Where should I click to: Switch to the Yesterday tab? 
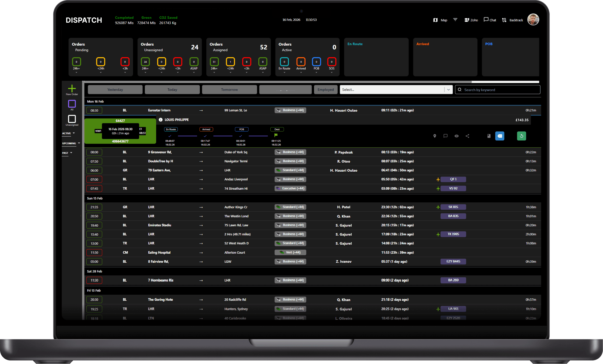tap(115, 90)
